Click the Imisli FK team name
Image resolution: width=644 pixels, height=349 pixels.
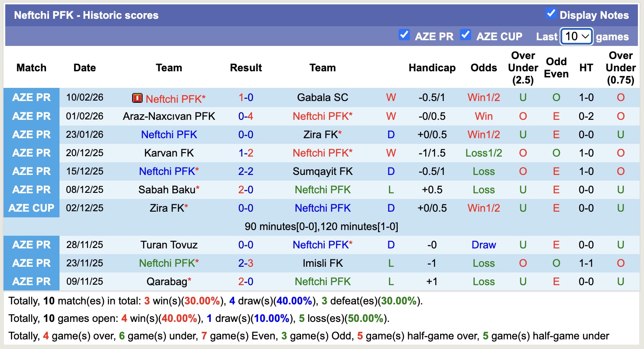point(322,263)
